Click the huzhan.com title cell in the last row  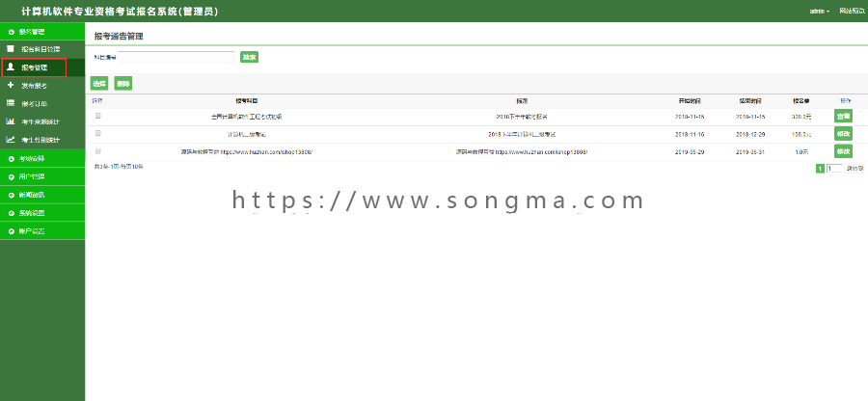tap(522, 151)
